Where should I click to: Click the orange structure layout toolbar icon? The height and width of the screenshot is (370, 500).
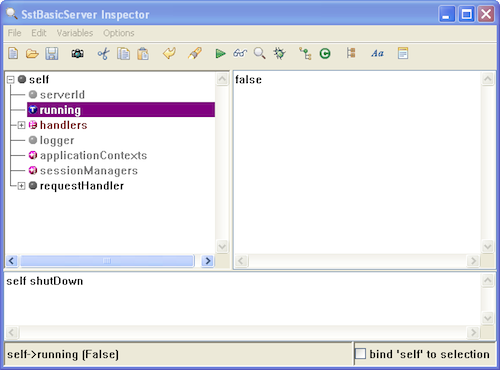pos(351,53)
